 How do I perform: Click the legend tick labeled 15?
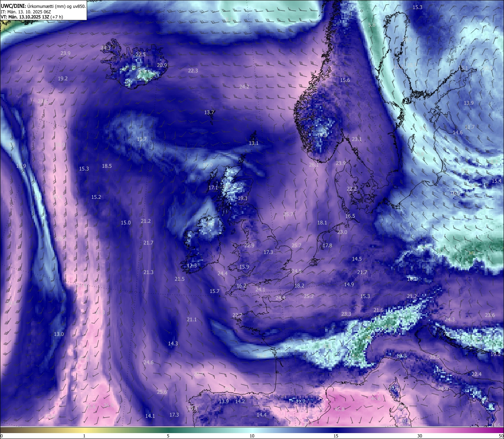point(336,436)
